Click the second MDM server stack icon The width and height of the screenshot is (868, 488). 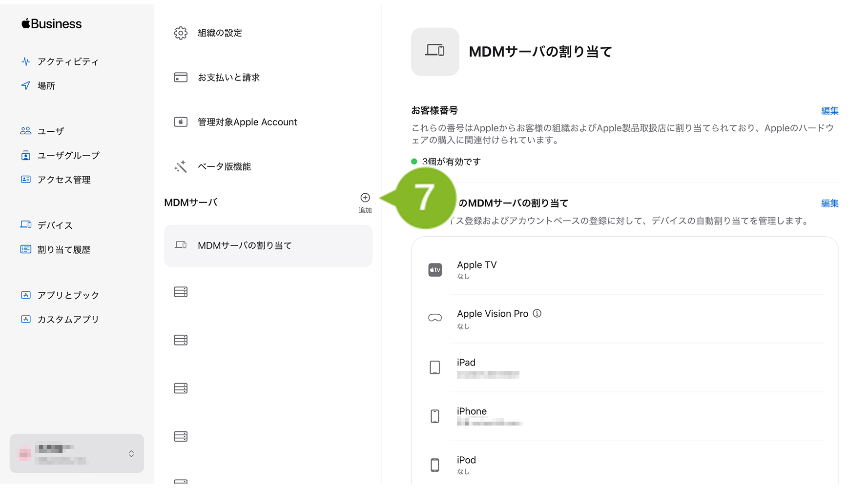coord(181,340)
